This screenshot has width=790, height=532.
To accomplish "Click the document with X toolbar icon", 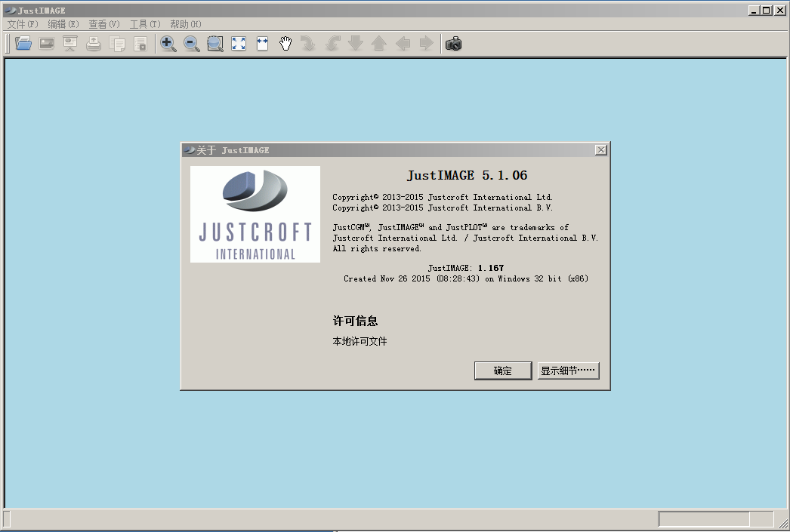I will coord(140,44).
